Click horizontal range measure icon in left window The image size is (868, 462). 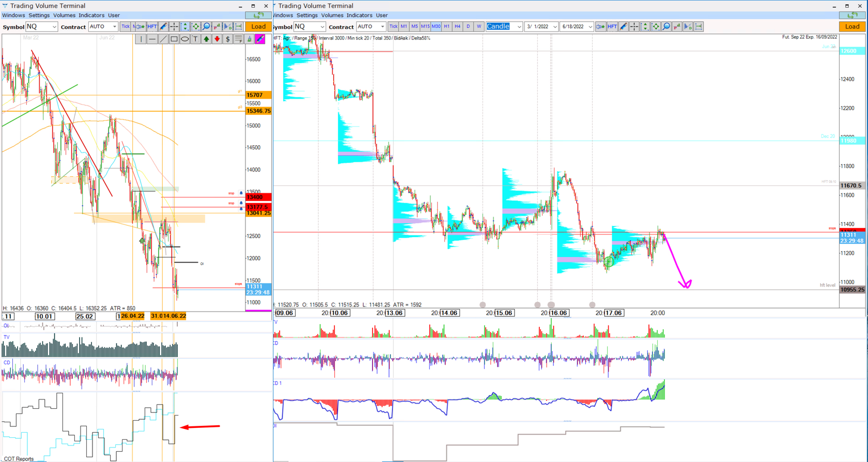239,26
